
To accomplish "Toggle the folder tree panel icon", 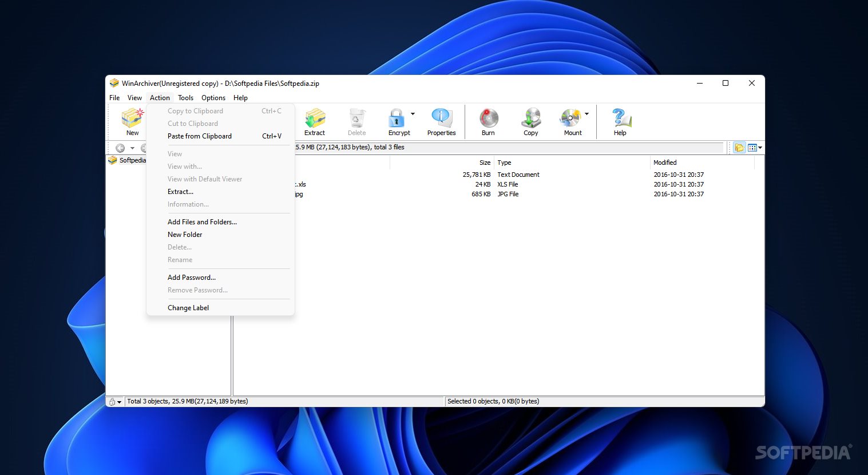I will click(x=739, y=148).
